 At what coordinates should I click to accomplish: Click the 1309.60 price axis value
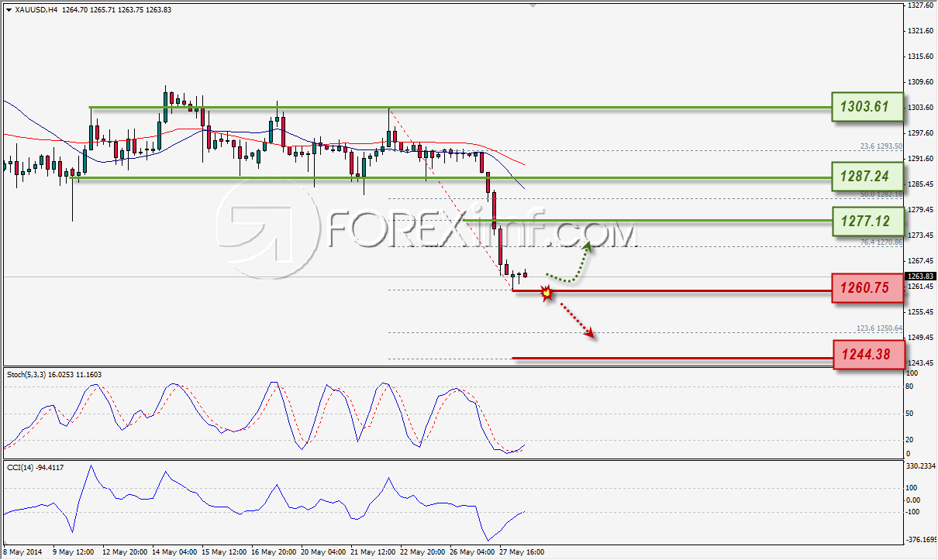point(919,81)
